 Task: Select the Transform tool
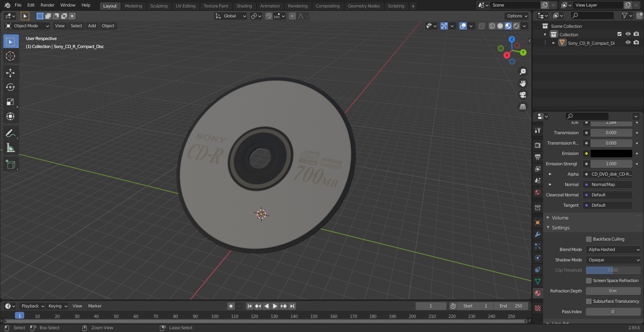click(10, 116)
